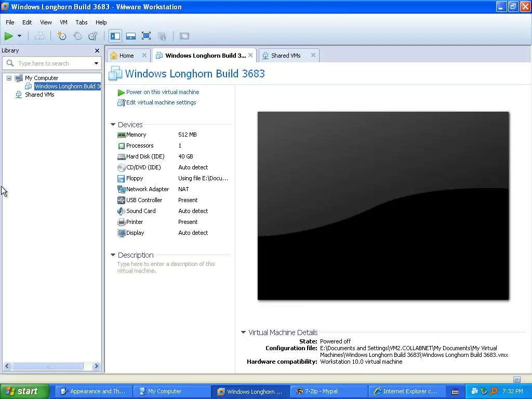Screen dimensions: 532x399
Task: Open the power options dropdown arrow
Action: click(19, 36)
